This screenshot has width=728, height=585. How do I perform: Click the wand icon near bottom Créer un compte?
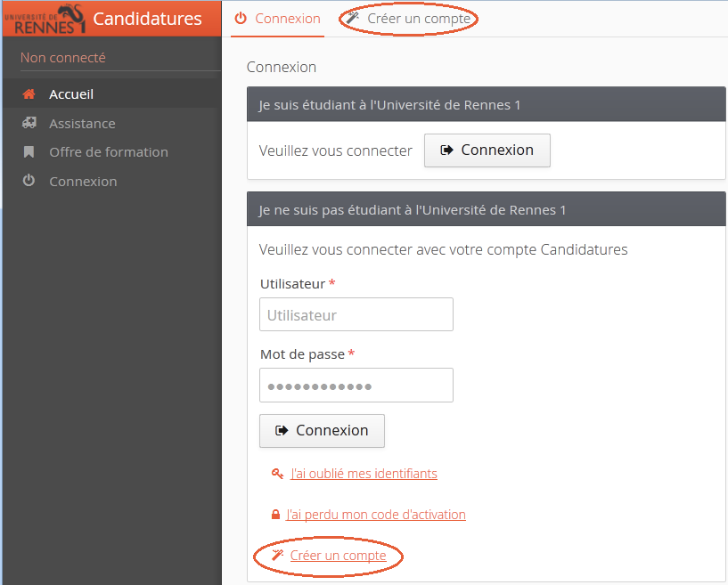tap(277, 556)
